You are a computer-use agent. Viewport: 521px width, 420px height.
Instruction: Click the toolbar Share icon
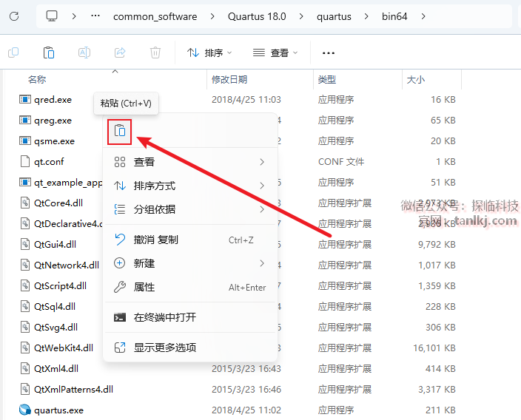point(120,52)
